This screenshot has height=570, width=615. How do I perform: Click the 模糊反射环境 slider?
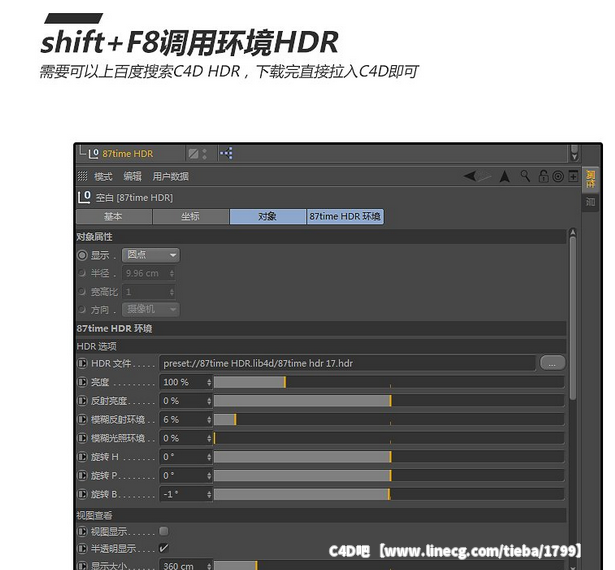pyautogui.click(x=389, y=420)
